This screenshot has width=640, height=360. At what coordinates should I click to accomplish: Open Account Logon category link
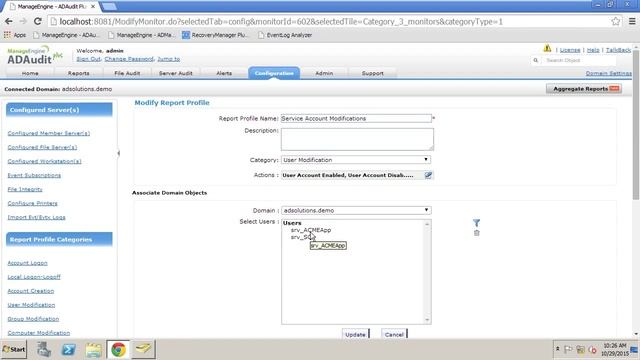(x=27, y=263)
